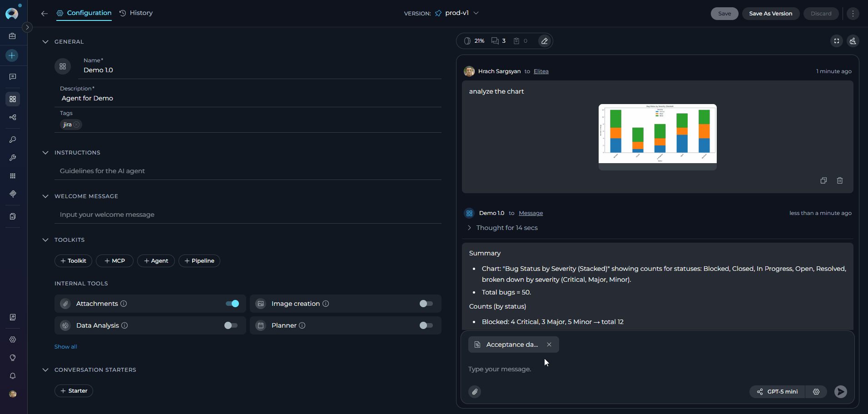Collapse the WELCOME MESSAGE section

45,196
